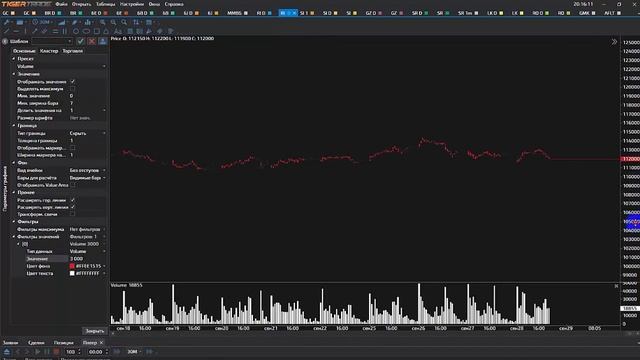Click the player stop red button

56,351
